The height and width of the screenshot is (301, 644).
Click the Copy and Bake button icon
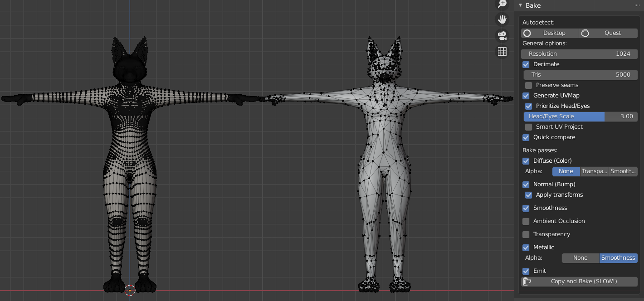coord(527,282)
